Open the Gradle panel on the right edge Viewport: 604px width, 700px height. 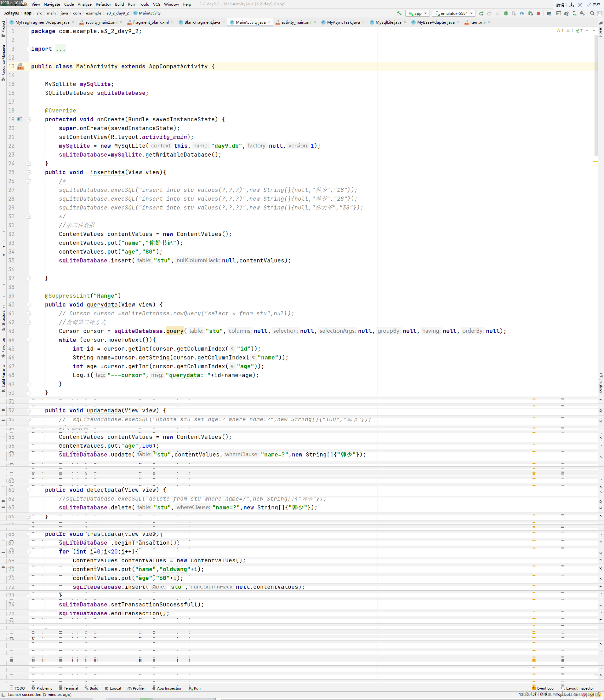click(x=601, y=32)
